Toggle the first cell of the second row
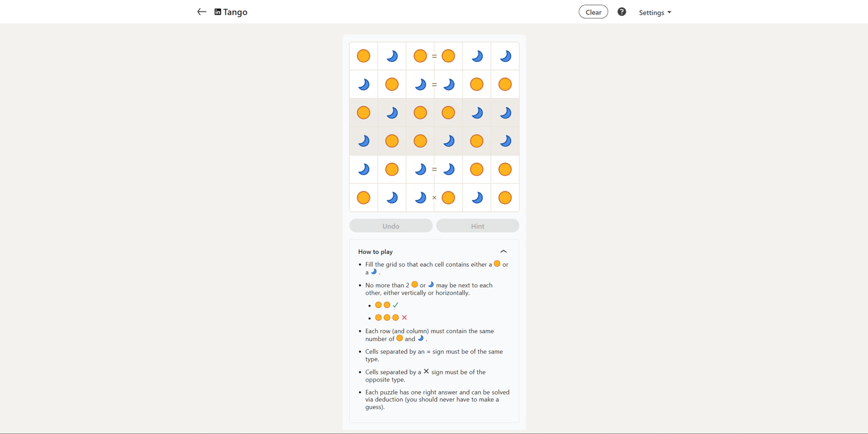Image resolution: width=868 pixels, height=434 pixels. pos(363,84)
